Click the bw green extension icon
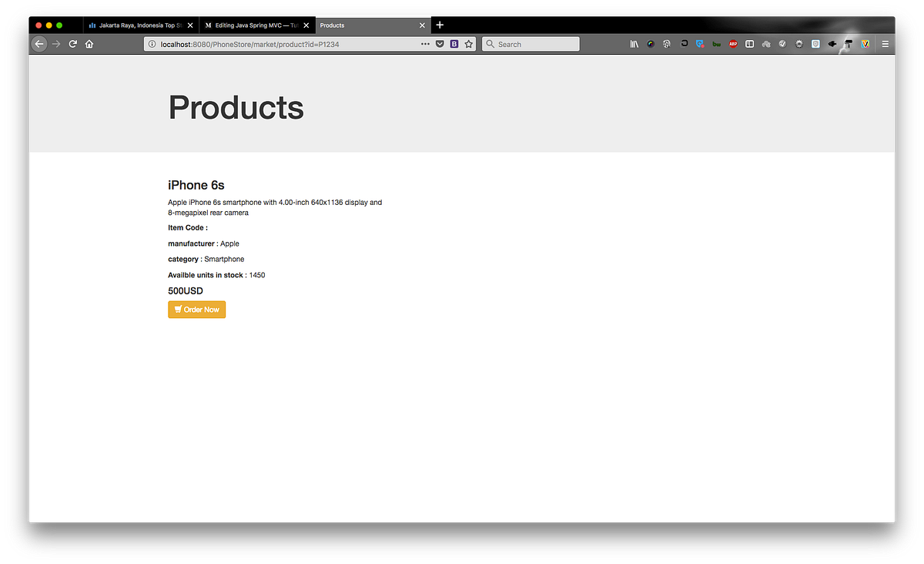This screenshot has width=924, height=564. pyautogui.click(x=716, y=44)
